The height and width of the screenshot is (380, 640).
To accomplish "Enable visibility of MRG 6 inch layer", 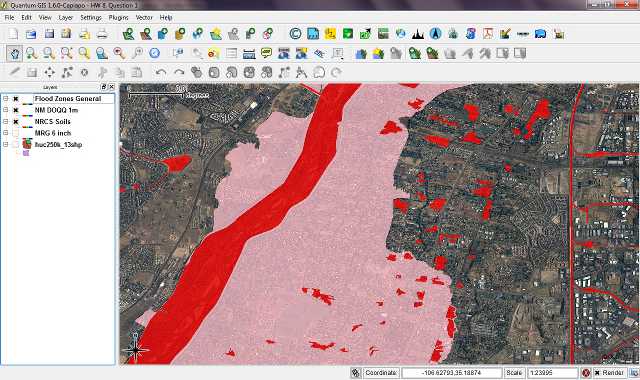I will point(16,133).
